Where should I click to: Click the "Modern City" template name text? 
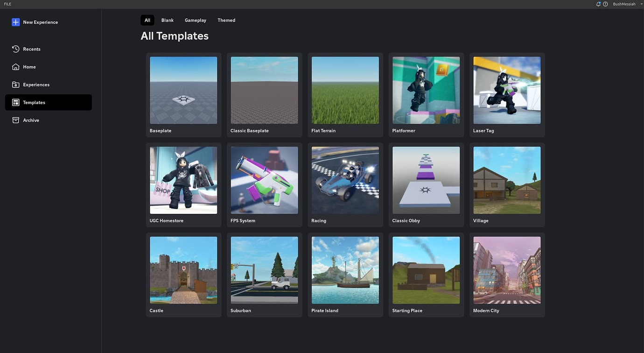[x=486, y=311]
